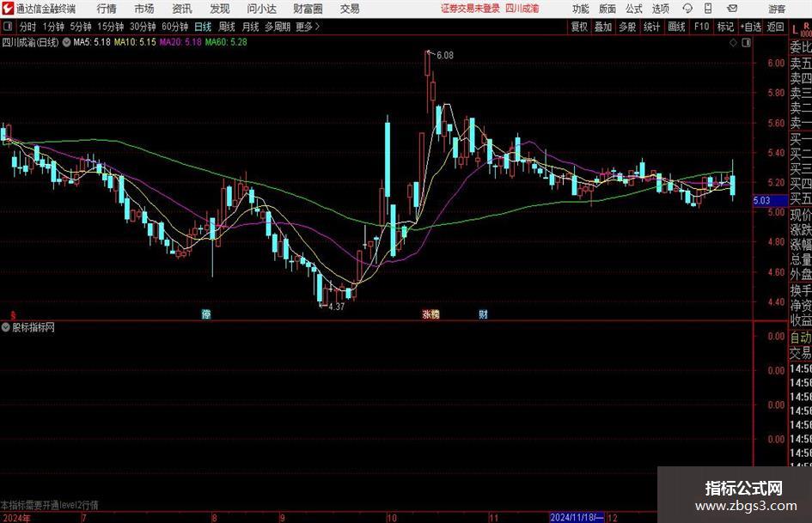Open the 财富圈 menu

click(308, 9)
